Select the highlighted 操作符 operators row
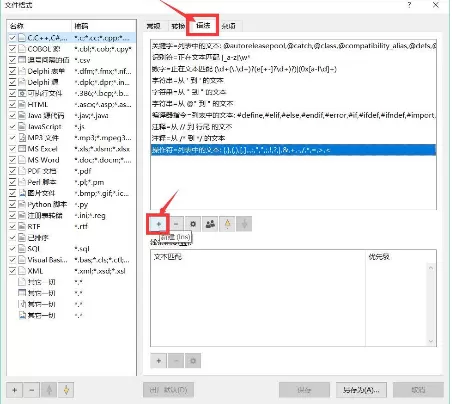Image resolution: width=452 pixels, height=404 pixels. 293,150
